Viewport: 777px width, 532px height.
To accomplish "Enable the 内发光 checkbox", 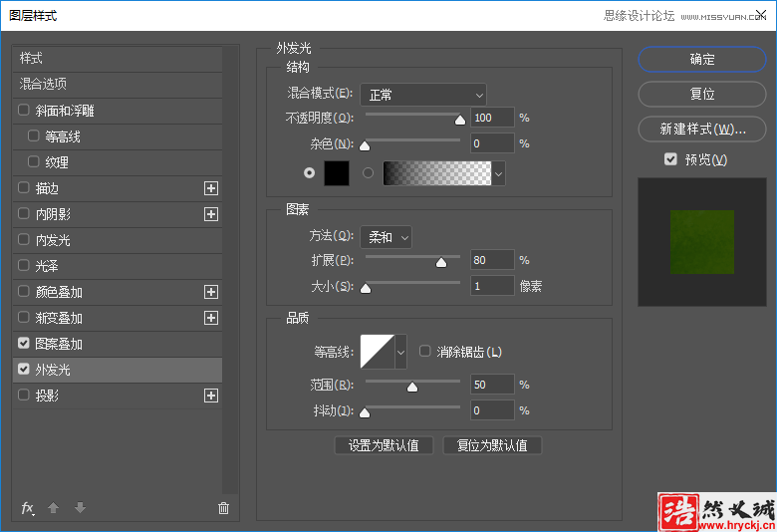I will 23,239.
